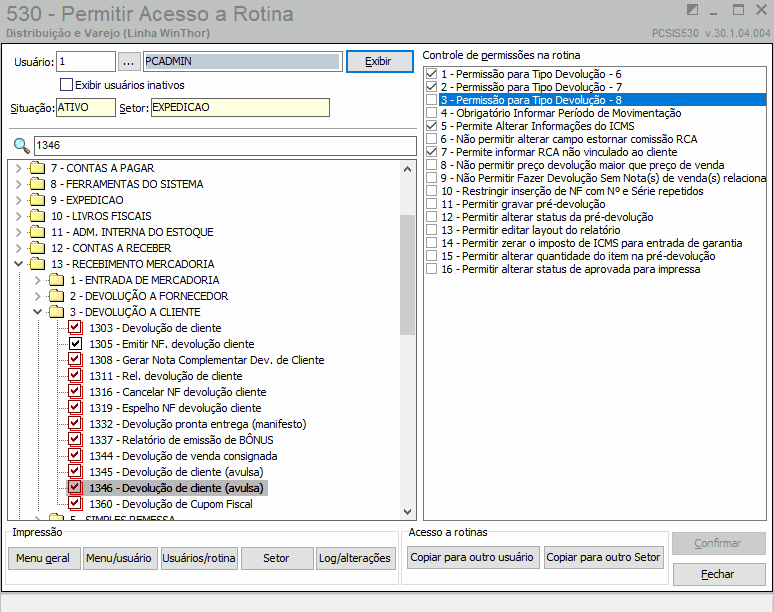The image size is (774, 612).
Task: Uncheck permission 1 - Tipo Devolução - 6
Action: click(x=431, y=74)
